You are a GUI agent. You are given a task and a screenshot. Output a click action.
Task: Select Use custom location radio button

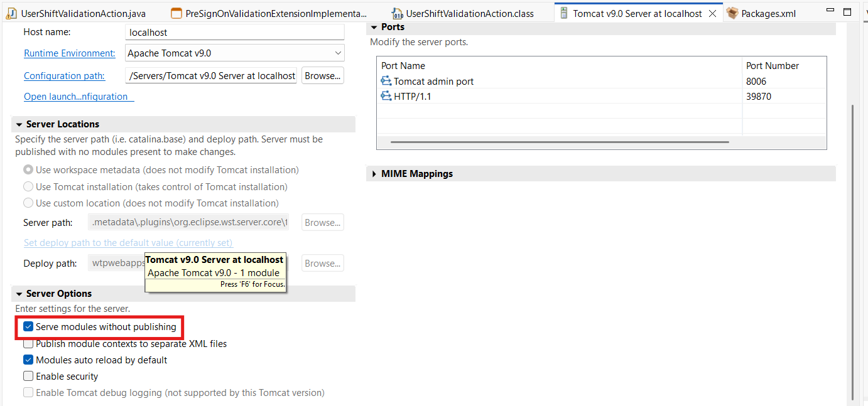(x=28, y=203)
